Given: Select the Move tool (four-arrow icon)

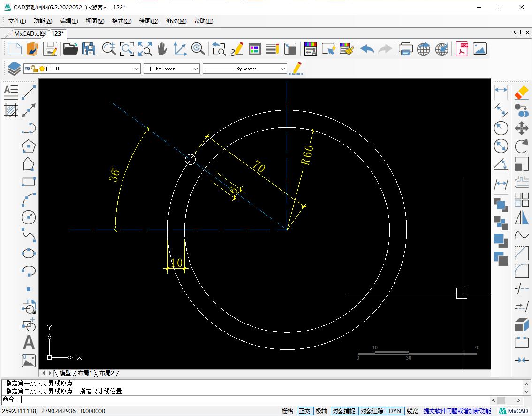Looking at the screenshot, I should (521, 128).
